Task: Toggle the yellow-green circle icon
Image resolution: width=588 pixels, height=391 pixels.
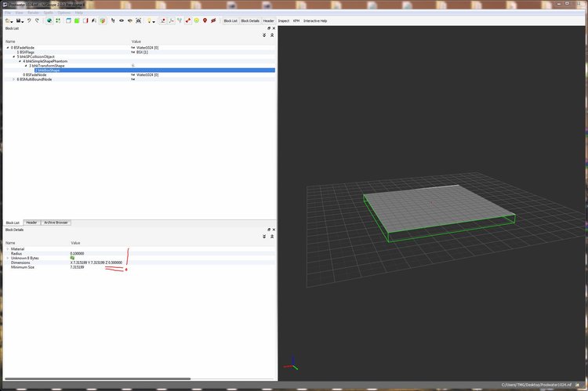Action: pyautogui.click(x=197, y=20)
